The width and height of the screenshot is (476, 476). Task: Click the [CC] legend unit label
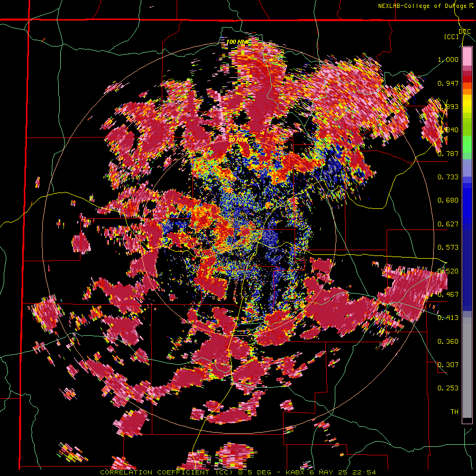(452, 36)
